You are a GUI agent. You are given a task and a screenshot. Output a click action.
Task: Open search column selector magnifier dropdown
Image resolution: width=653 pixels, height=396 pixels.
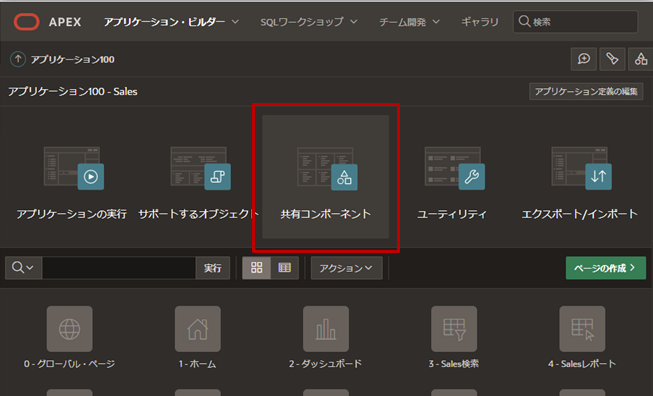(x=23, y=268)
